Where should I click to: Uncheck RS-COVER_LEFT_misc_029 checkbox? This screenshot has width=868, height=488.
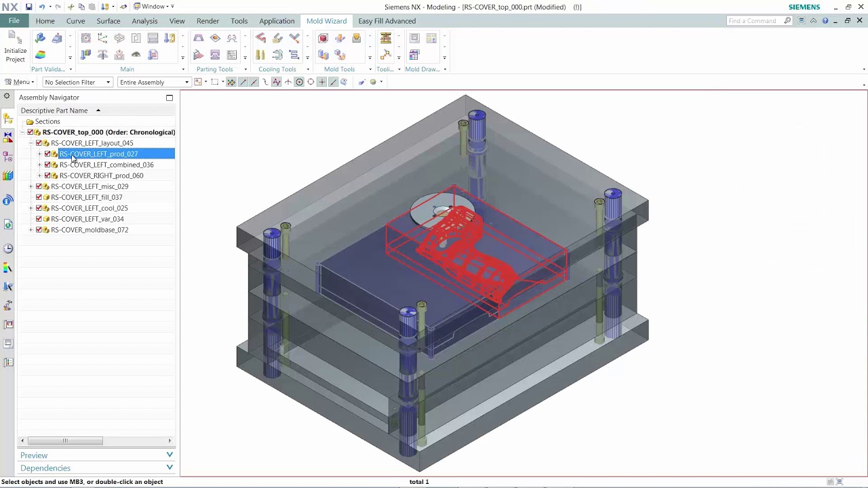39,186
